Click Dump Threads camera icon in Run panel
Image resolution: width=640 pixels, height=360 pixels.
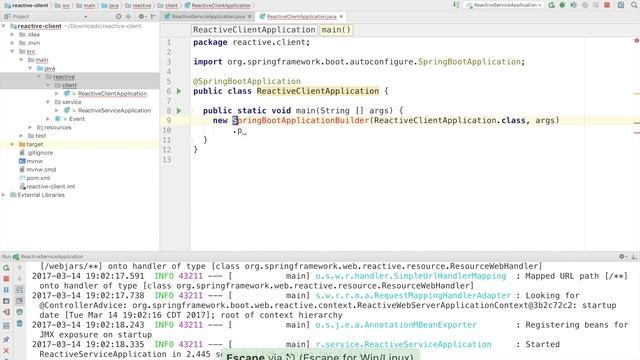pos(6,301)
